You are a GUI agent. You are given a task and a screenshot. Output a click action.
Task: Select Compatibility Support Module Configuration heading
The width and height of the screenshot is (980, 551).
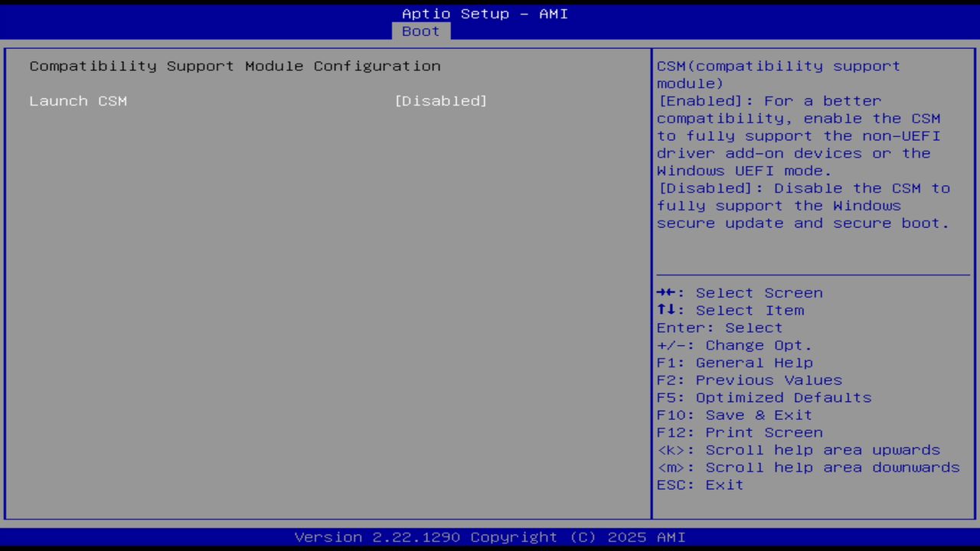pos(234,66)
